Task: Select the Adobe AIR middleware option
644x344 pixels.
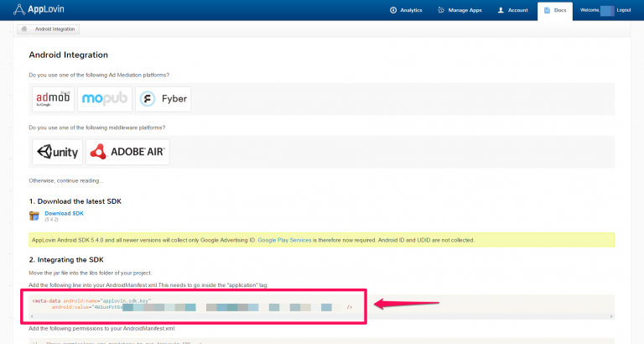Action: click(x=127, y=152)
